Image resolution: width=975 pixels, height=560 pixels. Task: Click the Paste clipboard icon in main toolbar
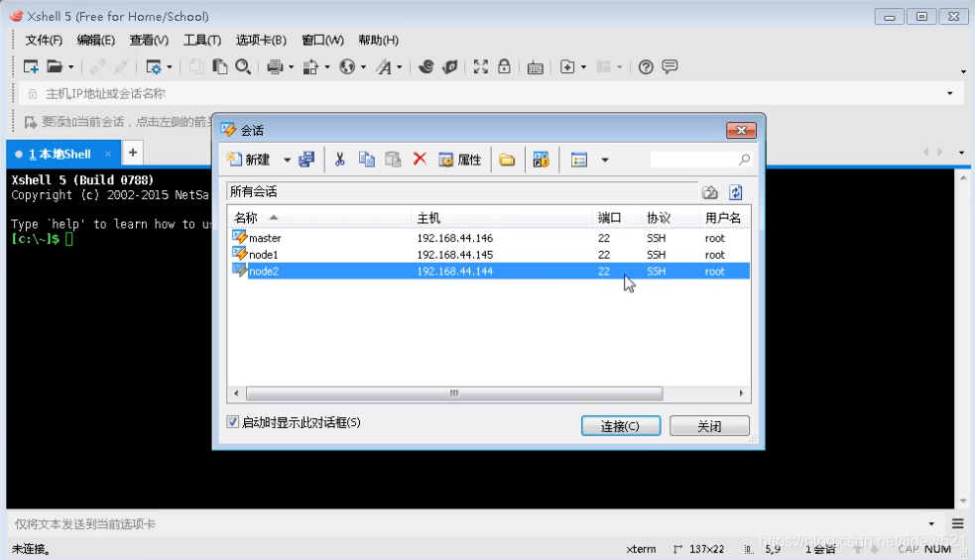pyautogui.click(x=219, y=66)
